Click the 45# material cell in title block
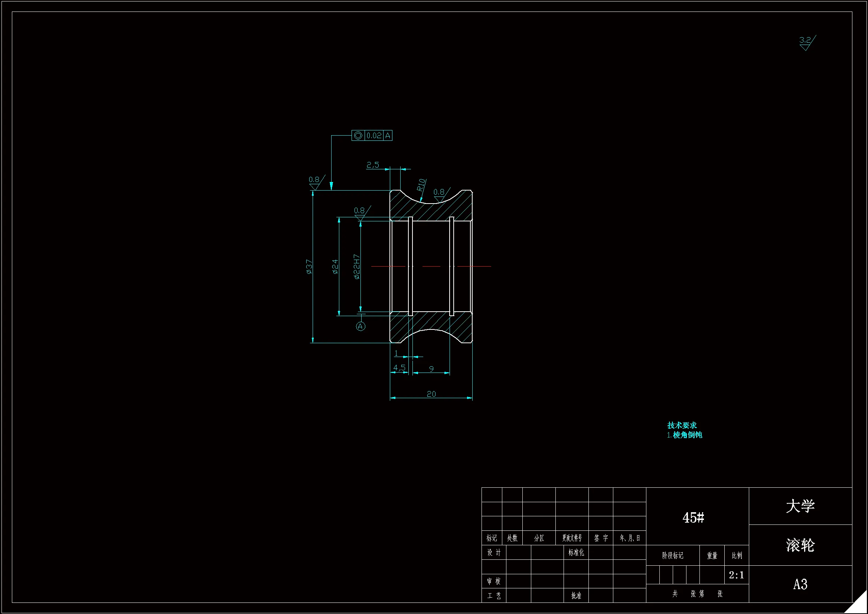The height and width of the screenshot is (614, 868). point(694,517)
